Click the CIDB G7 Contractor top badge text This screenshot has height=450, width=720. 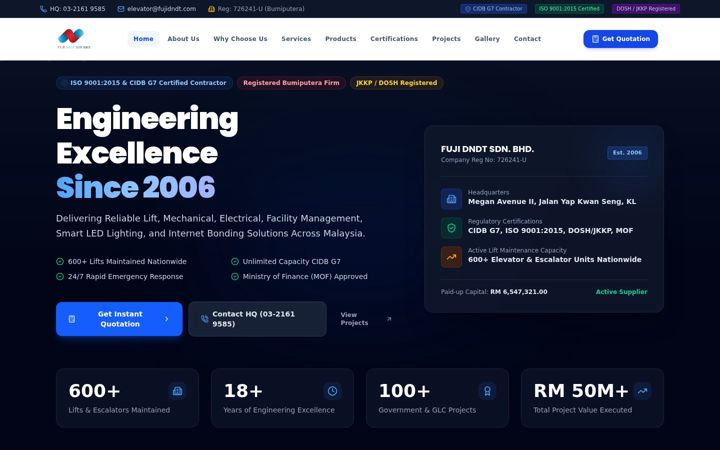tap(497, 9)
